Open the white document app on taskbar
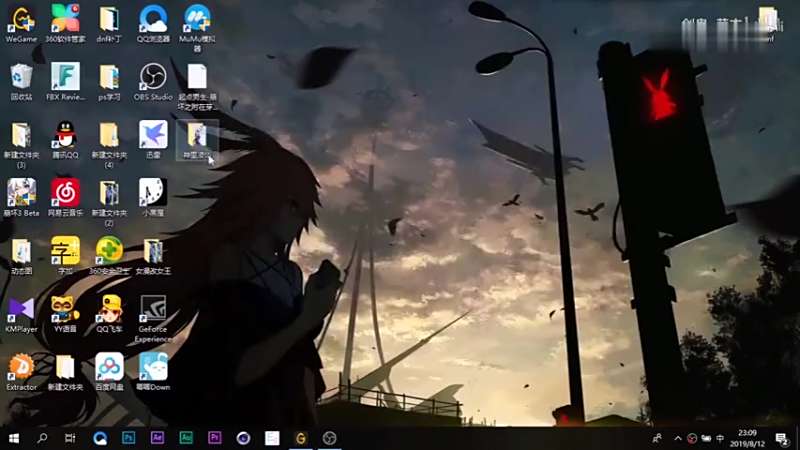Image resolution: width=800 pixels, height=450 pixels. click(272, 438)
